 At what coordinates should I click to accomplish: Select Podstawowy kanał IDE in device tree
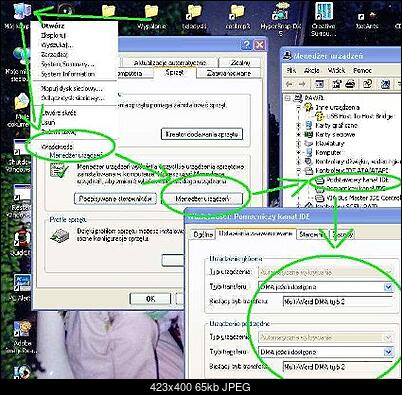tap(357, 180)
